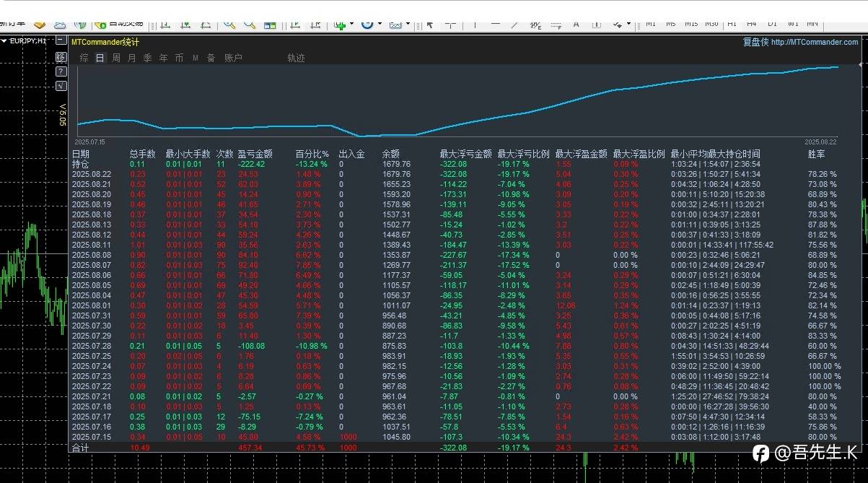Toggle the chart shift icon
The width and height of the screenshot is (868, 483).
click(315, 24)
